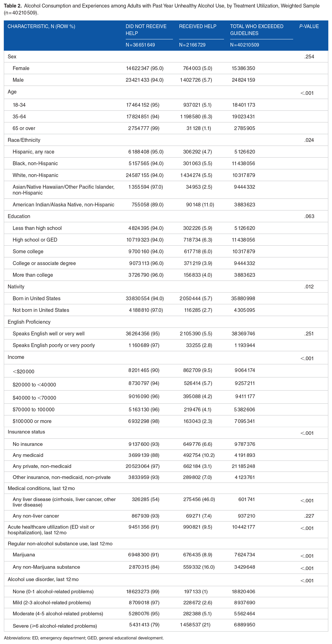Select the Sex category row label
332x644 pixels.
point(12,56)
